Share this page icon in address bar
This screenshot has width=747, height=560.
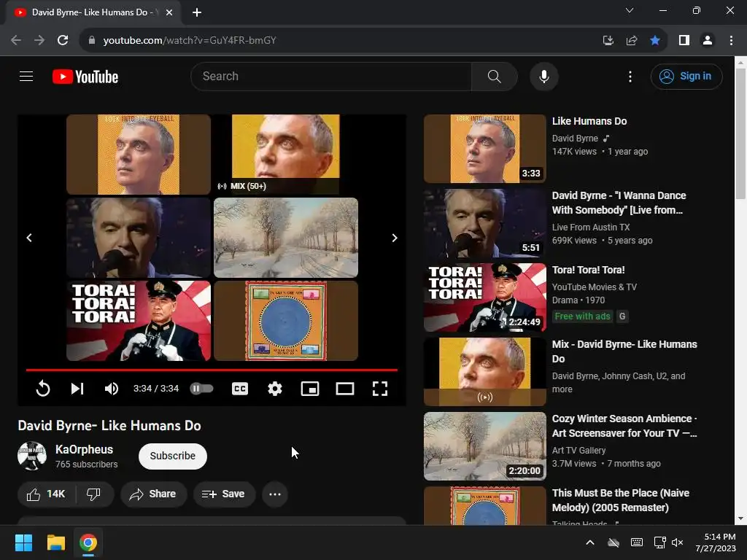point(632,41)
